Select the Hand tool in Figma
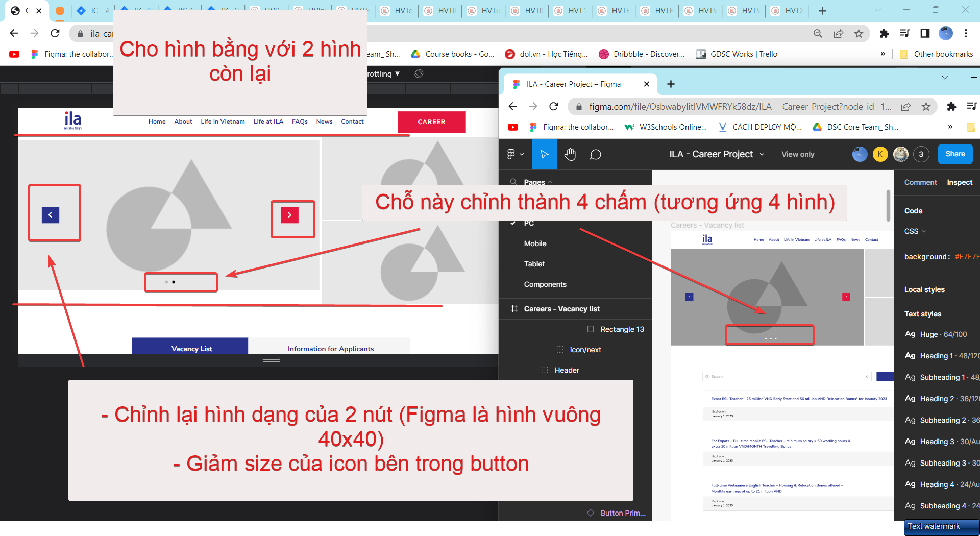 coord(570,154)
